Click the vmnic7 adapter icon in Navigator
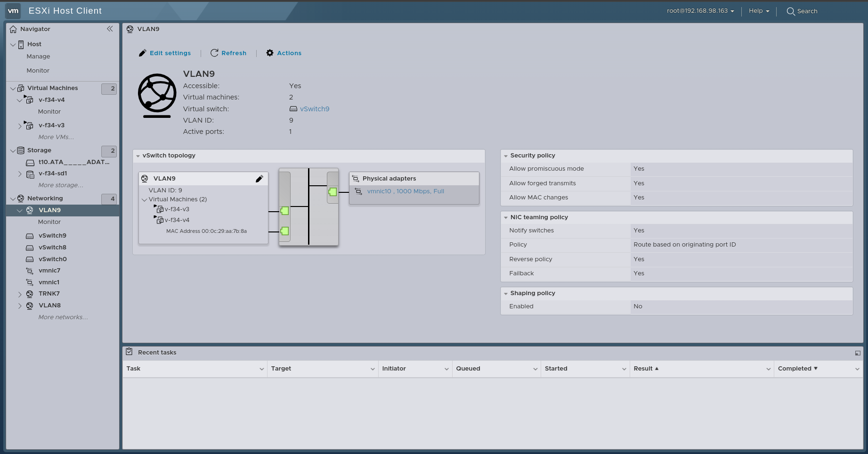868x454 pixels. tap(30, 271)
